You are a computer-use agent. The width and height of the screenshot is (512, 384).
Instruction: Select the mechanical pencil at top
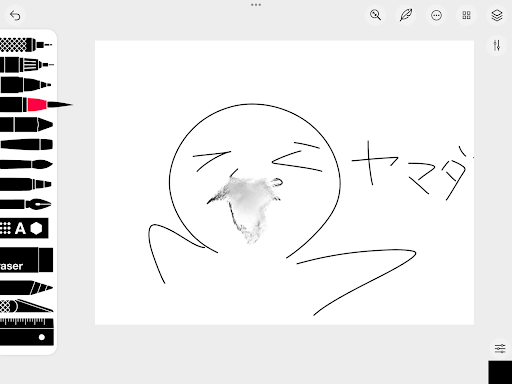point(26,44)
